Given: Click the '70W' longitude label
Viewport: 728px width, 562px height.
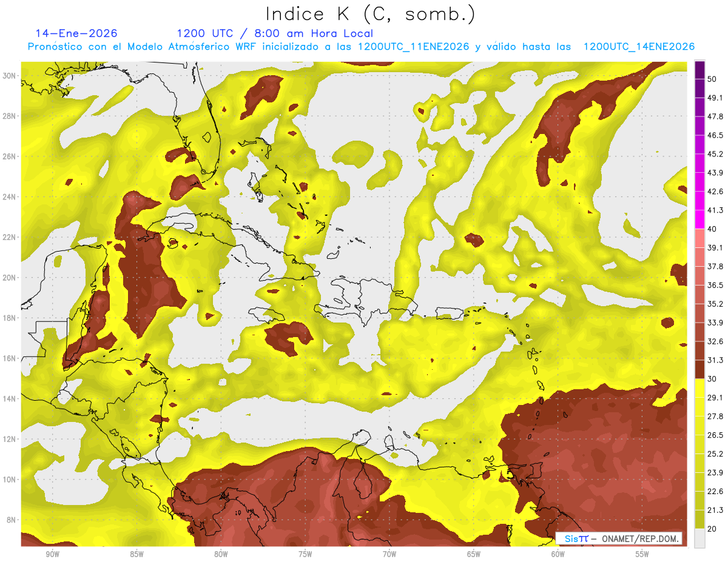Looking at the screenshot, I should coord(389,555).
